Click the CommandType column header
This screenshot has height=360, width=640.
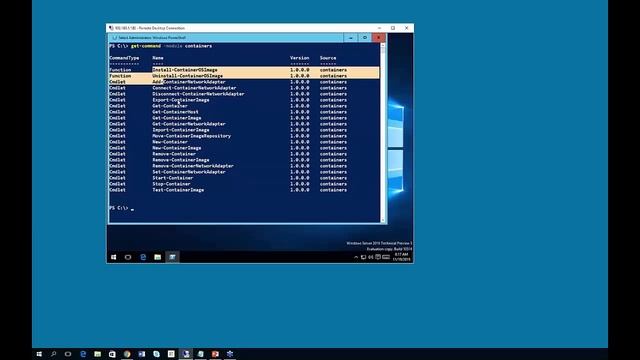coord(124,58)
